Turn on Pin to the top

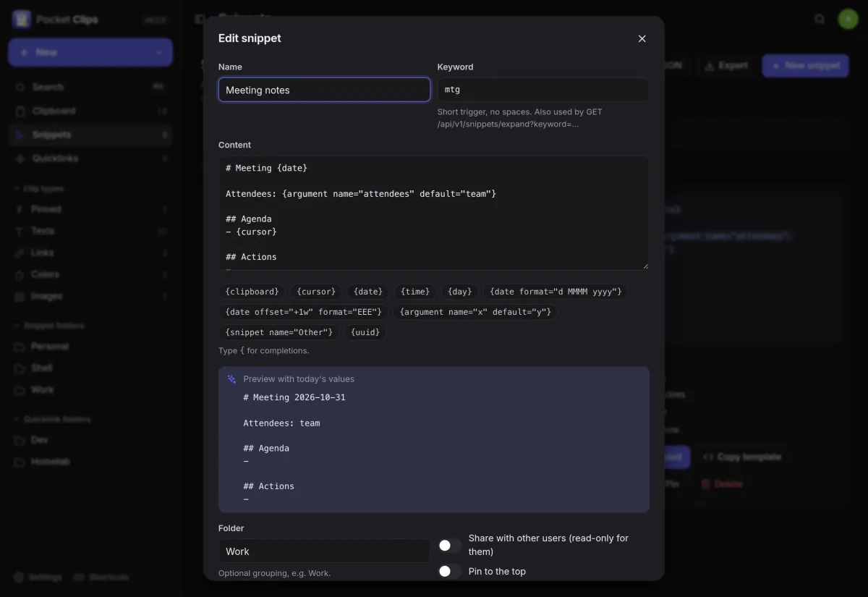coord(450,572)
